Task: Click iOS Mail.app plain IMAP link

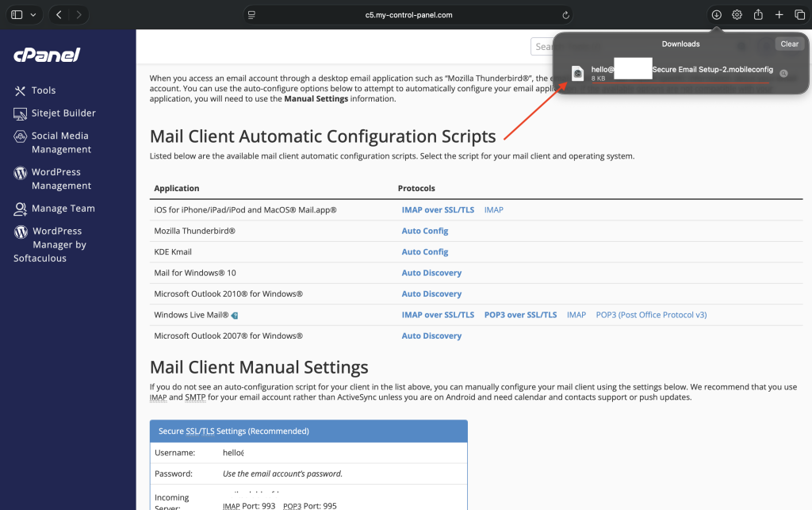Action: (493, 209)
